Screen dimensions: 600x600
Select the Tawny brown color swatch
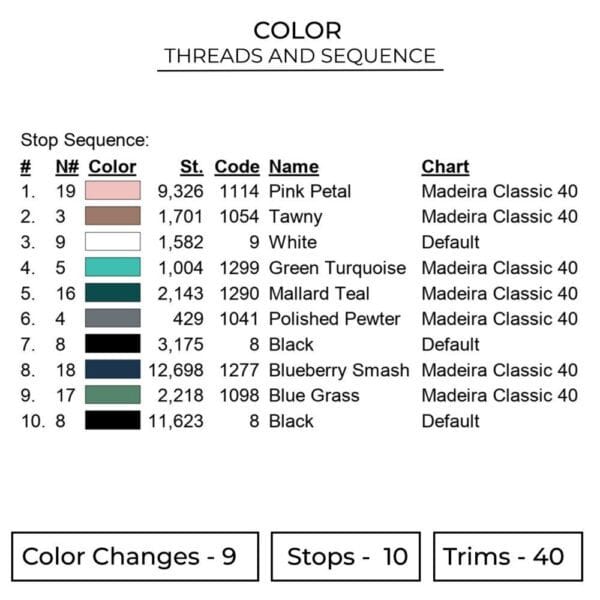112,216
